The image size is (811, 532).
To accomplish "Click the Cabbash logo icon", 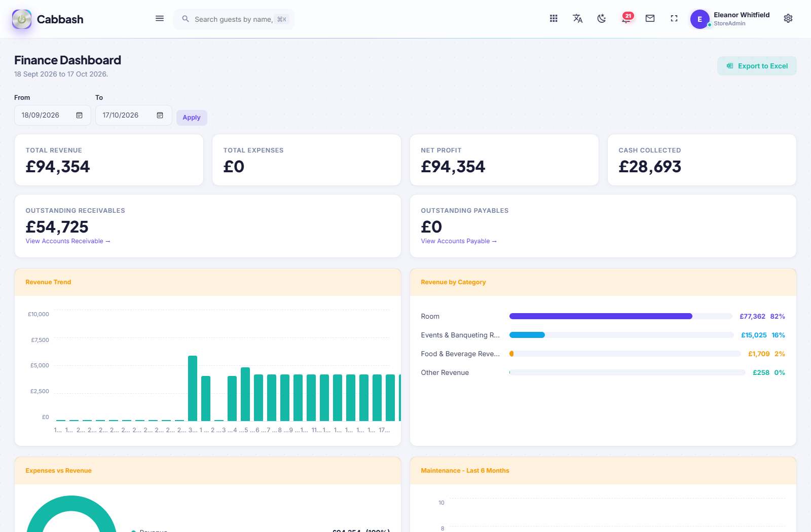I will pyautogui.click(x=22, y=19).
